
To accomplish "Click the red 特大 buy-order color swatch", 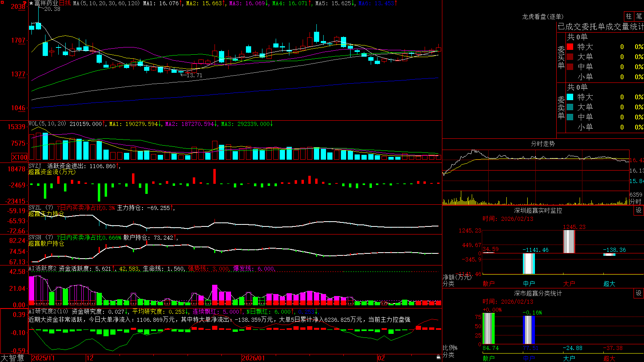I will click(570, 47).
